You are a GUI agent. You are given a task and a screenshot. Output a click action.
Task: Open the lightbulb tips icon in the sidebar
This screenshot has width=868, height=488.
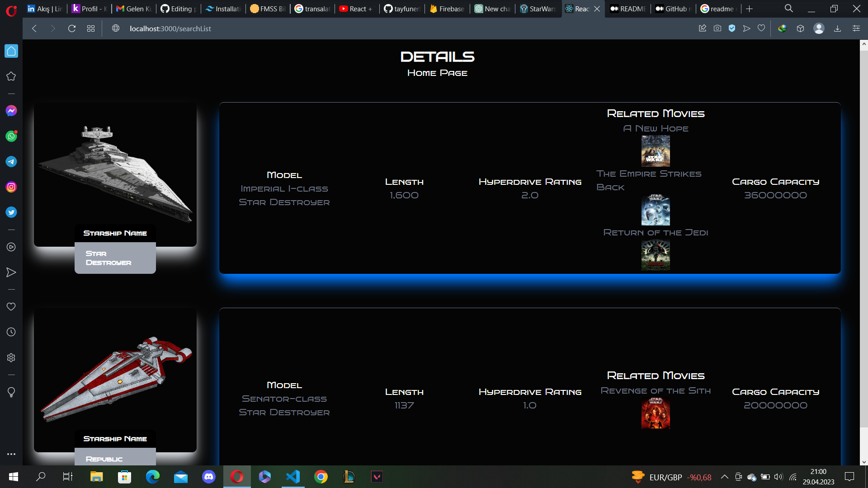pyautogui.click(x=11, y=392)
